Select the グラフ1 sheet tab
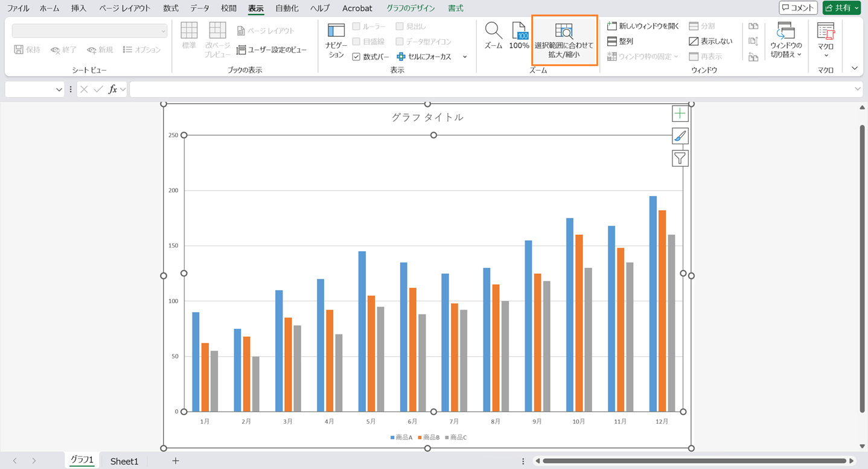The height and width of the screenshot is (469, 868). [82, 460]
